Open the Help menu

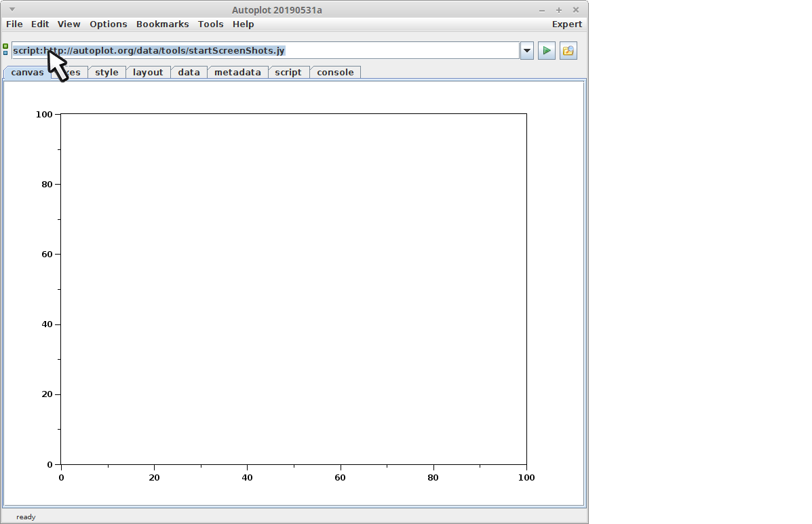click(243, 24)
